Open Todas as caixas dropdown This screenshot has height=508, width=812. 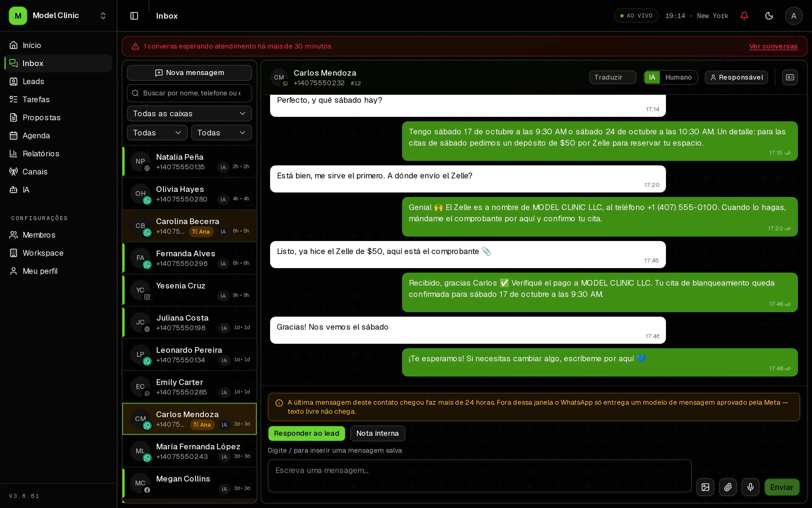point(189,113)
